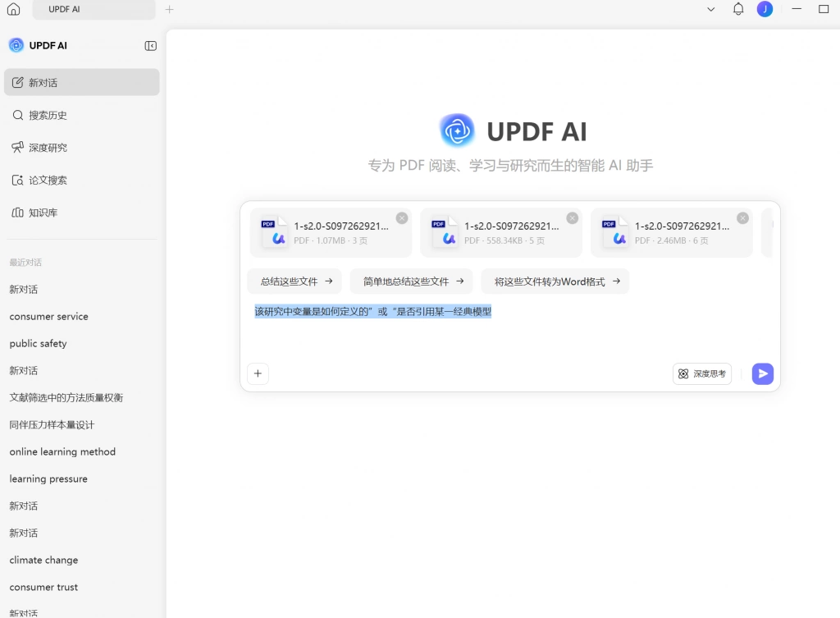The width and height of the screenshot is (840, 618).
Task: Toggle the 深度思考 deep thinking mode
Action: [x=702, y=373]
